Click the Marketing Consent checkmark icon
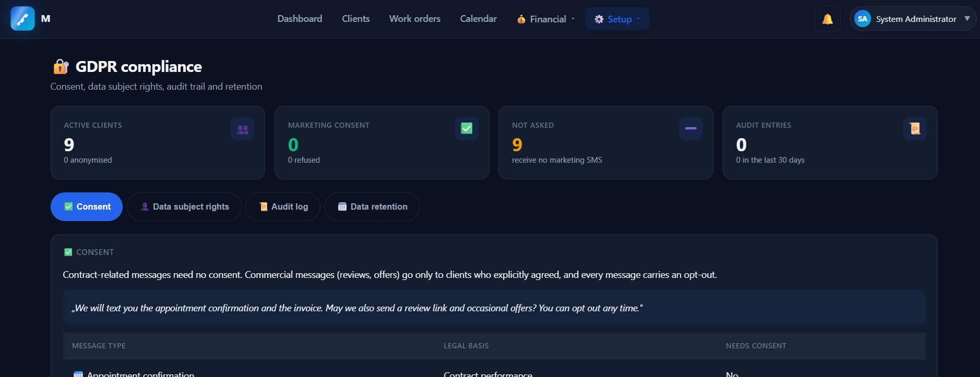Screen dimensions: 980x377 (467, 129)
